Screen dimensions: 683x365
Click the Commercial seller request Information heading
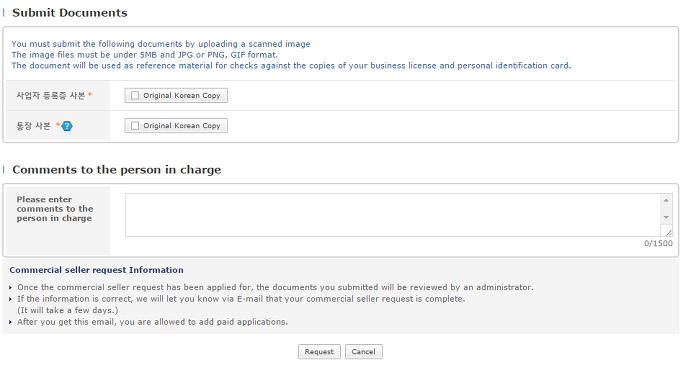click(x=96, y=270)
